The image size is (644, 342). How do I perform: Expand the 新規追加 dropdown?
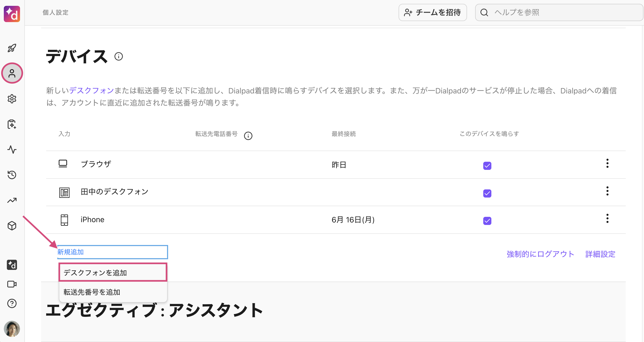[112, 252]
